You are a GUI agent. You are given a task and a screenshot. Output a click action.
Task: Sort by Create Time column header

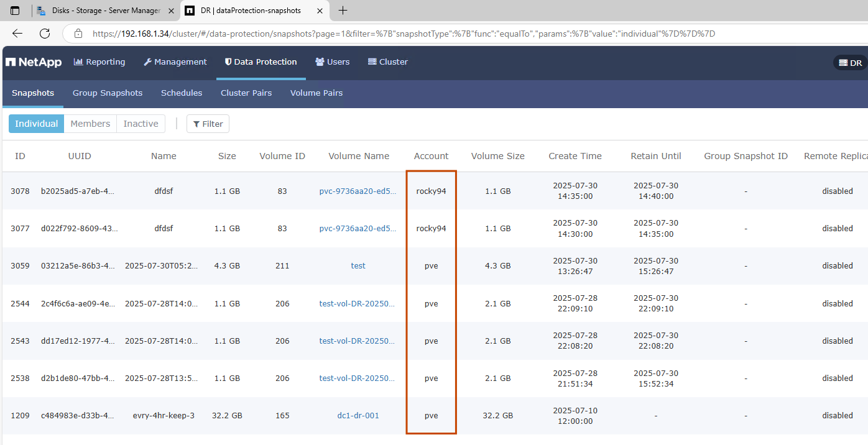tap(575, 156)
